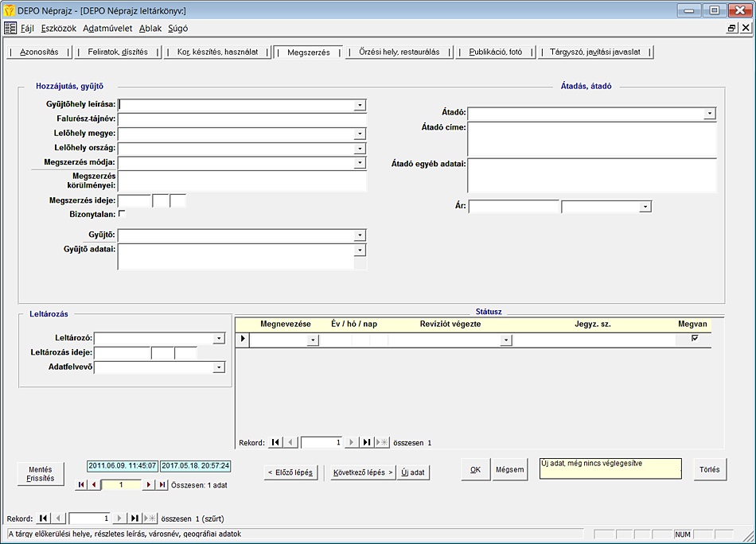Viewport: 756px width, 544px height.
Task: Go to first record with red navigation arrow
Action: click(80, 484)
